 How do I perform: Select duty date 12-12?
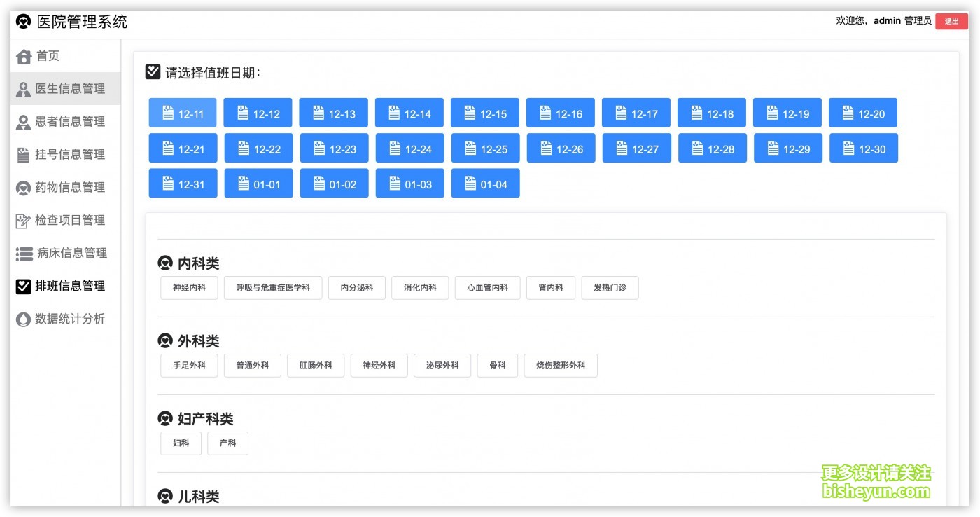(x=258, y=113)
